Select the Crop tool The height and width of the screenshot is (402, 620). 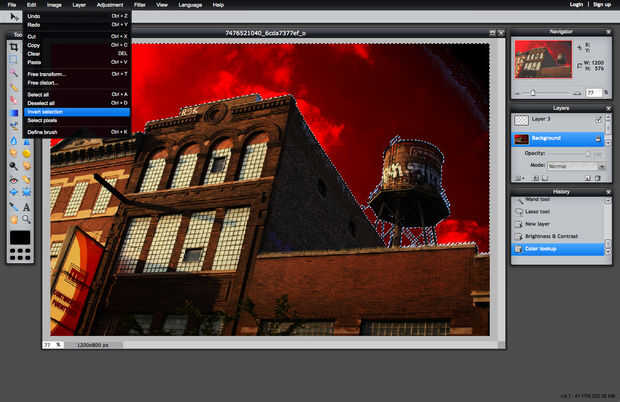[x=14, y=47]
